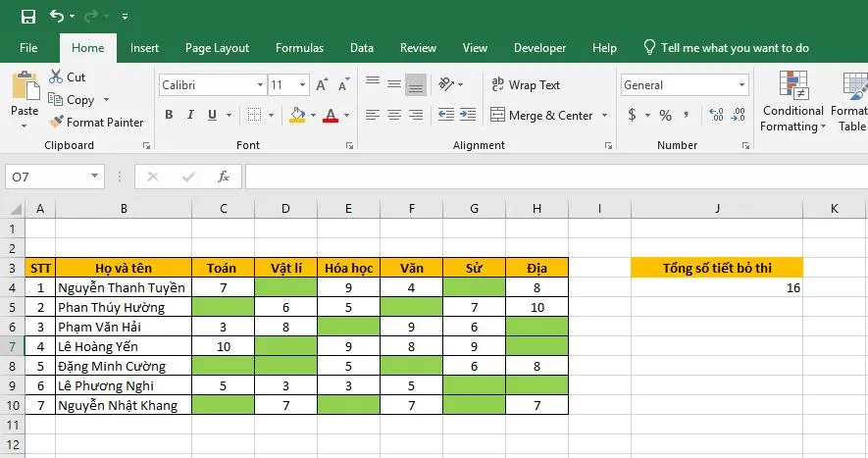
Task: Switch to the Page Layout tab
Action: click(217, 48)
